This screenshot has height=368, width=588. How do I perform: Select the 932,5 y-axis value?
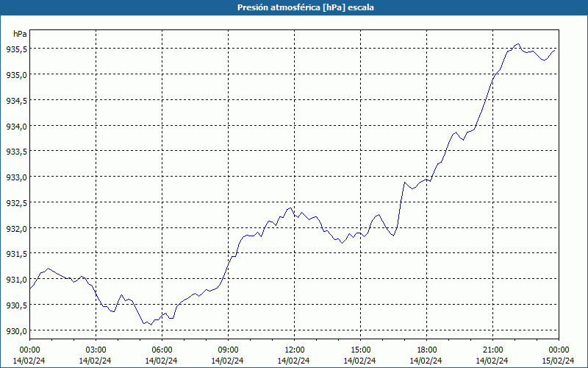click(x=16, y=203)
